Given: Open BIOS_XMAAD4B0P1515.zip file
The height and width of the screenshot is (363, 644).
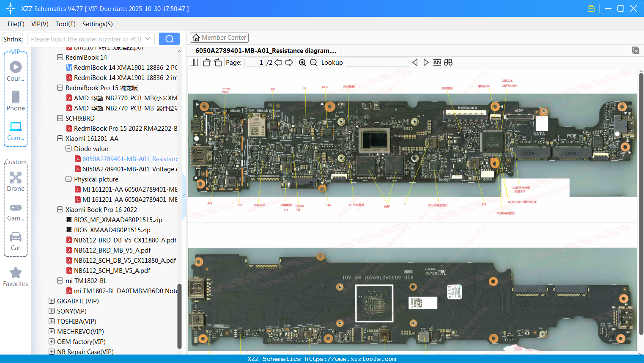Looking at the screenshot, I should pyautogui.click(x=108, y=230).
